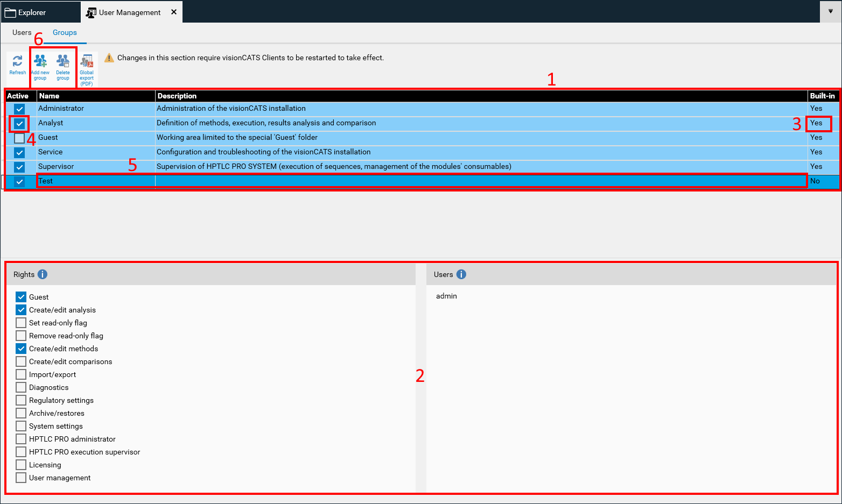This screenshot has height=504, width=842.
Task: Enable the User management right
Action: click(21, 478)
